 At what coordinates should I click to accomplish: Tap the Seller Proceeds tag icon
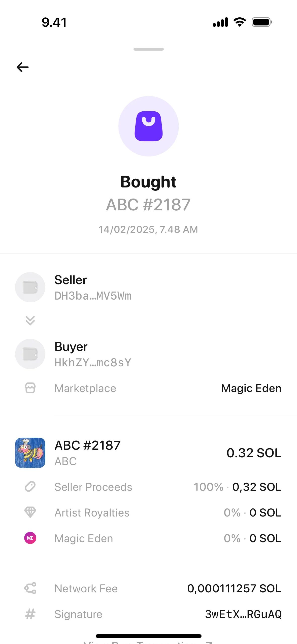30,487
